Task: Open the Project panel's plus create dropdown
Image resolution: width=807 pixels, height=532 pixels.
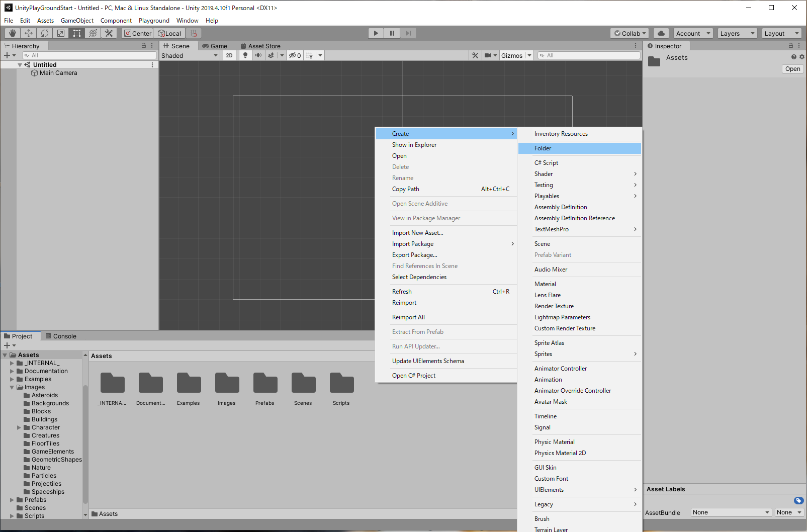Action: click(x=10, y=345)
